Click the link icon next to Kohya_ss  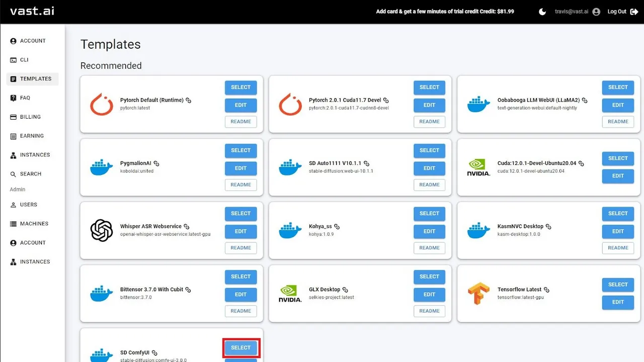point(337,227)
